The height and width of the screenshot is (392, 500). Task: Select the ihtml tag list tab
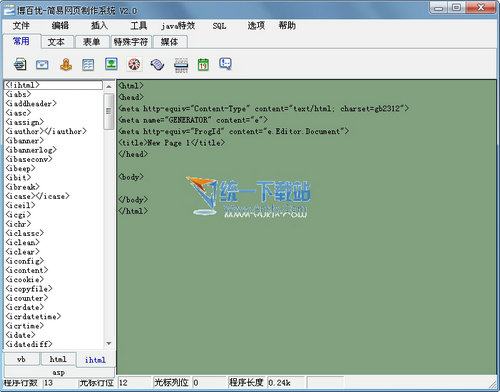click(95, 360)
